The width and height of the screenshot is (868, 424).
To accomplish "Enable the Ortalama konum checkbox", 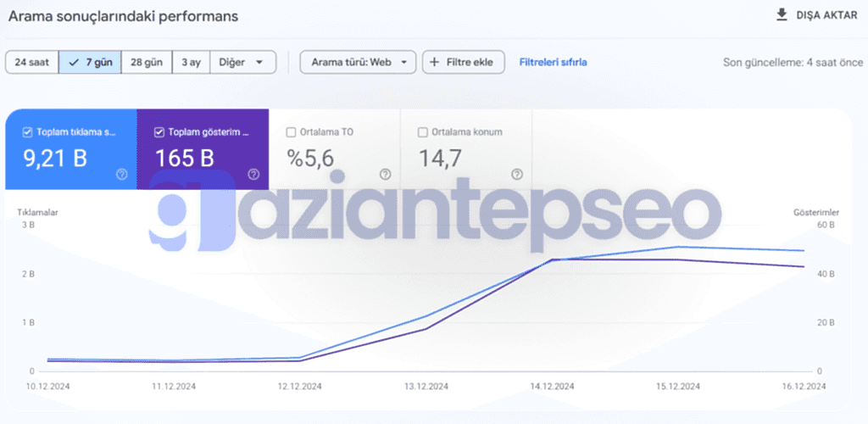I will tap(423, 132).
